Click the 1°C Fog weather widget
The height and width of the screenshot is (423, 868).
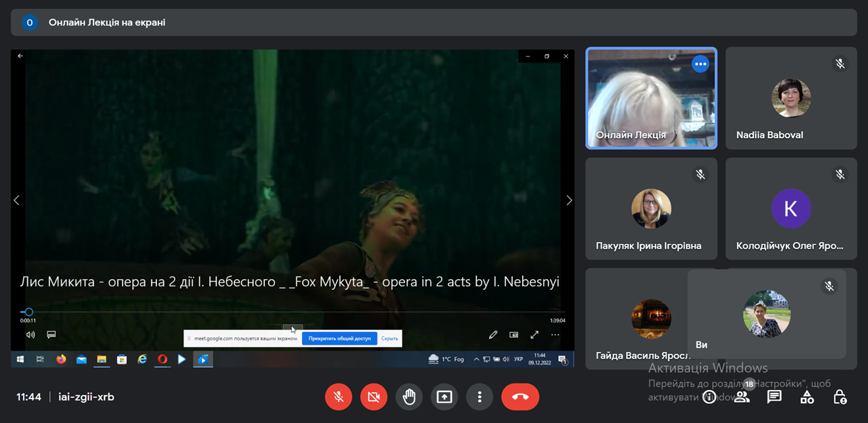click(446, 359)
